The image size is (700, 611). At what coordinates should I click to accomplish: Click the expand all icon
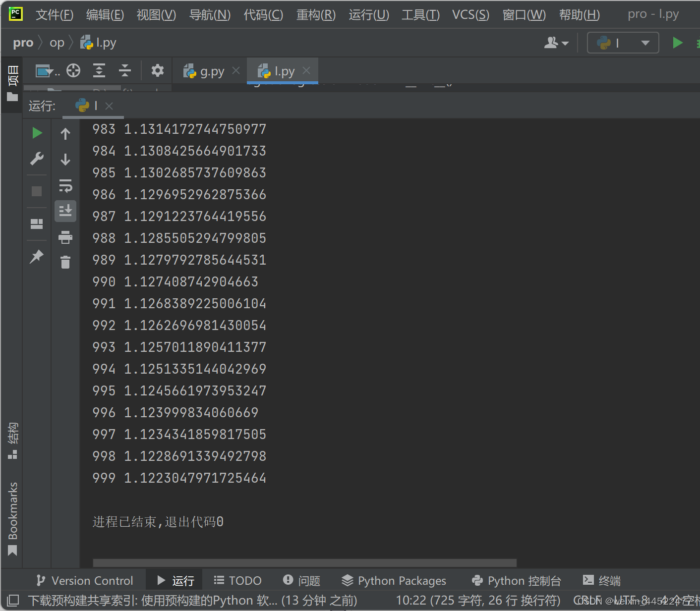tap(99, 71)
